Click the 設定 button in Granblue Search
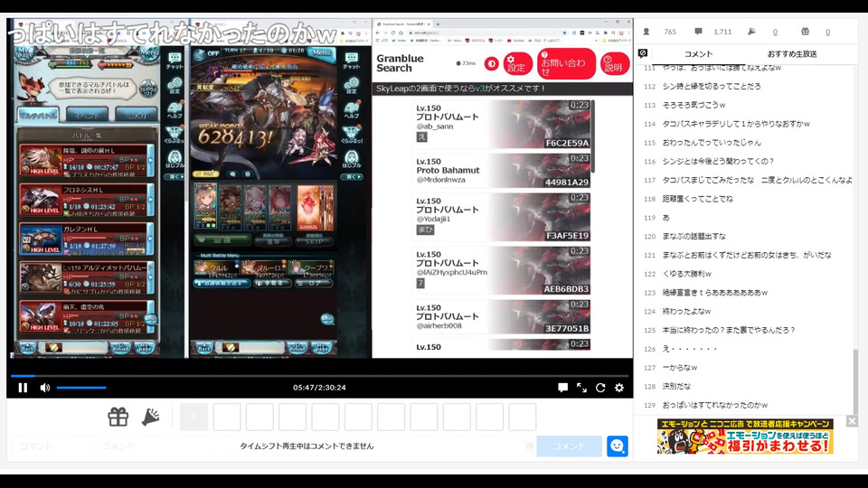Image resolution: width=868 pixels, height=488 pixels. 517,63
